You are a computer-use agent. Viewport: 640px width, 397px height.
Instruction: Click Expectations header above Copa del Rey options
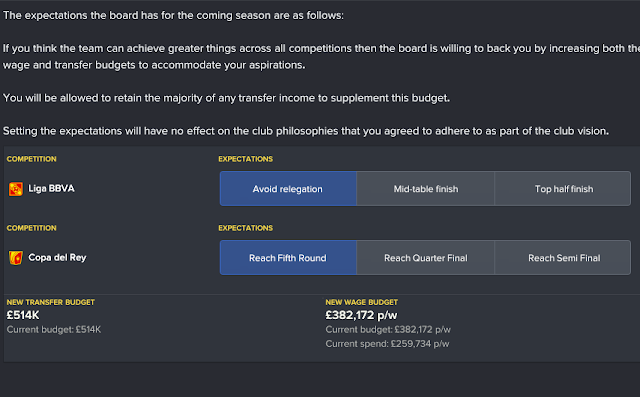pos(245,228)
